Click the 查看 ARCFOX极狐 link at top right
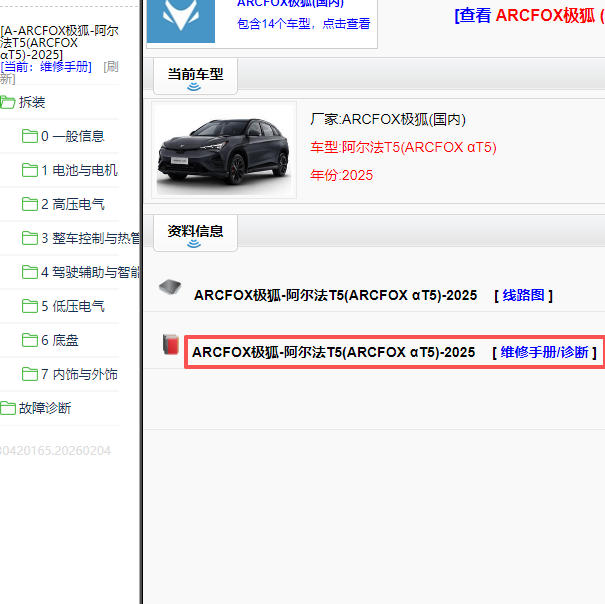Image resolution: width=605 pixels, height=604 pixels. click(529, 15)
